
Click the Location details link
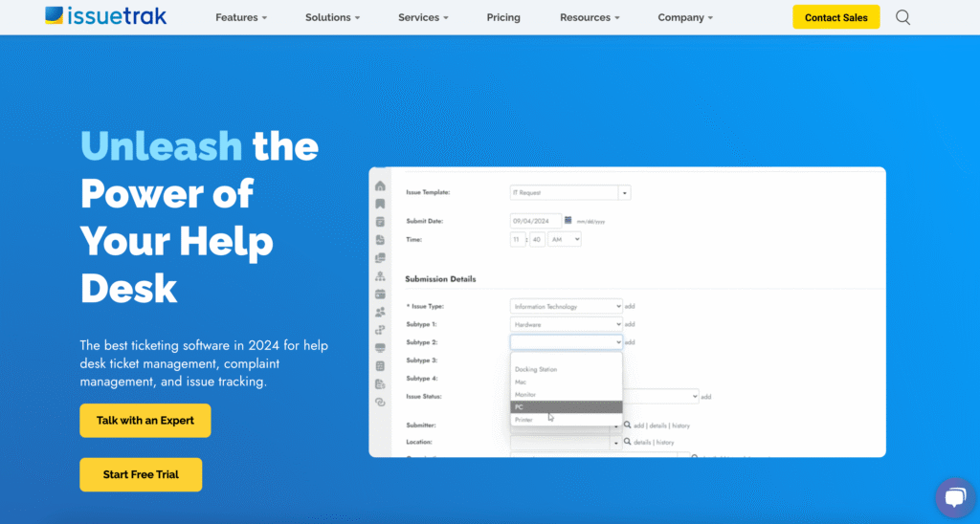pos(642,442)
